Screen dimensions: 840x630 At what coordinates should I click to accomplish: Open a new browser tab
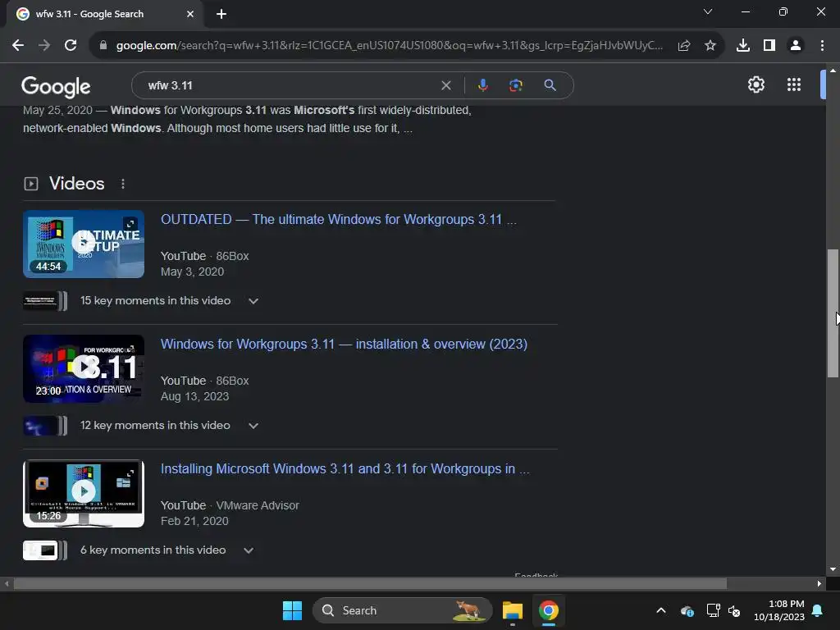point(221,15)
